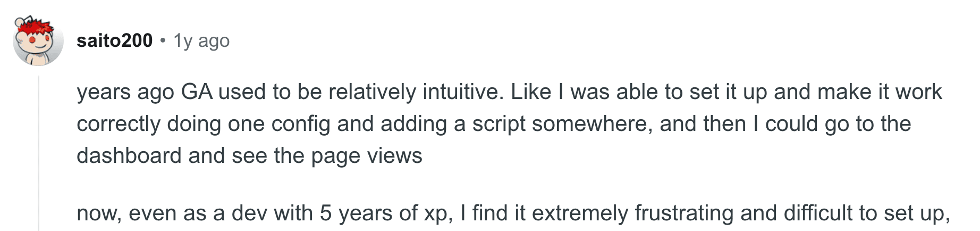Collapse the comment thread via vertical line
980x231 pixels.
39,153
